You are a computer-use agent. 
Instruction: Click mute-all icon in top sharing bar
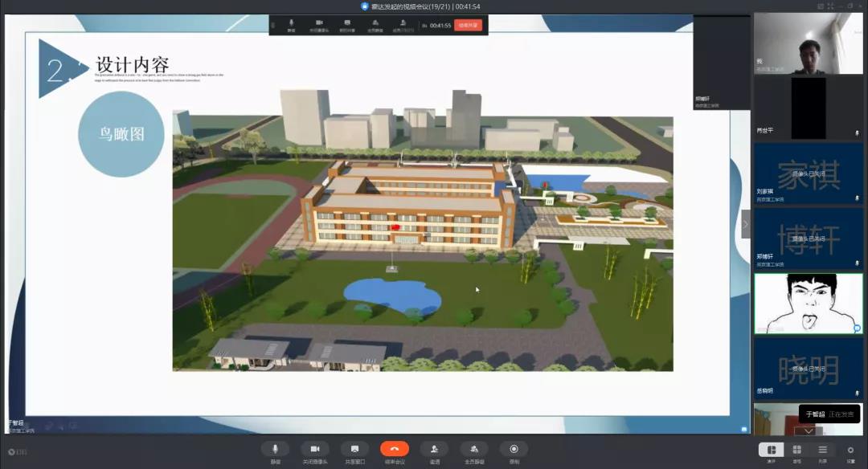coord(375,24)
